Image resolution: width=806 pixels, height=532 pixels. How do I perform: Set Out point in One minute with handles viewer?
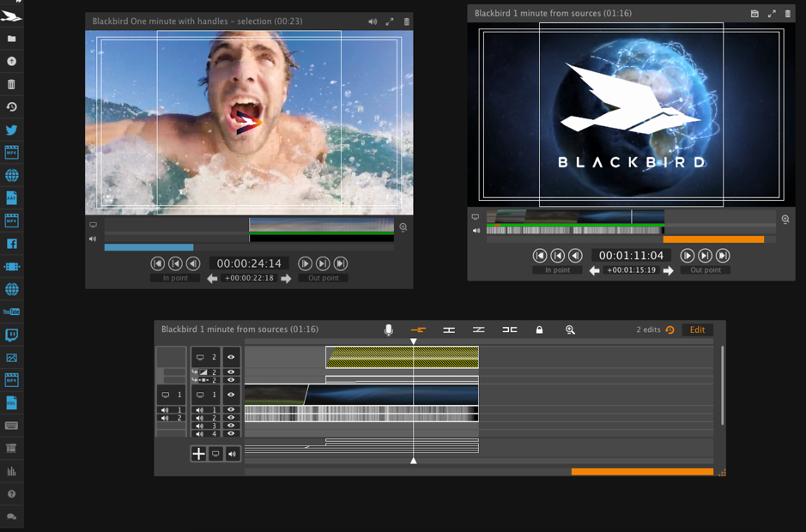[x=324, y=278]
